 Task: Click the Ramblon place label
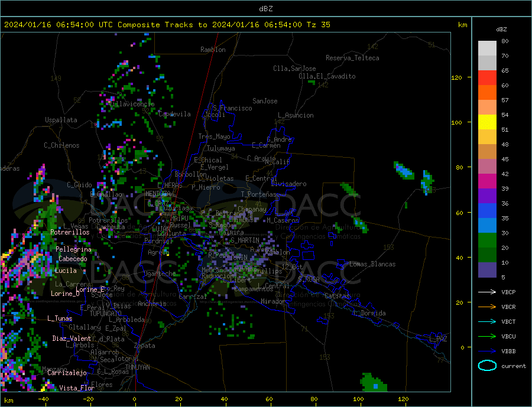(x=213, y=50)
